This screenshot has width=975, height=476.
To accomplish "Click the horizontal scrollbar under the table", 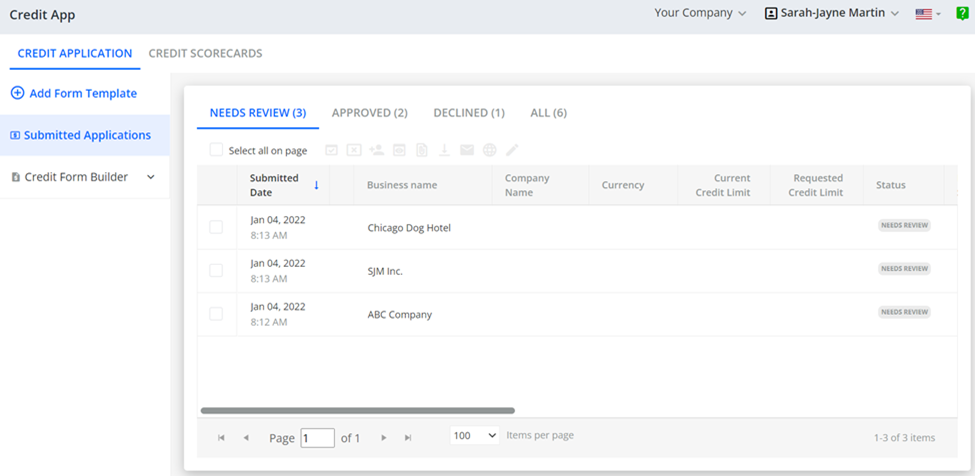I will coord(357,410).
